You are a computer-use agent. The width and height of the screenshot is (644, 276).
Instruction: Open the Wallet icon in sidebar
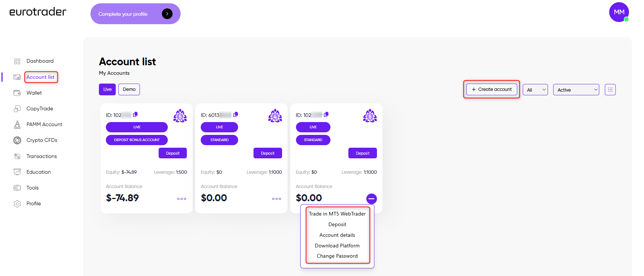pos(17,93)
